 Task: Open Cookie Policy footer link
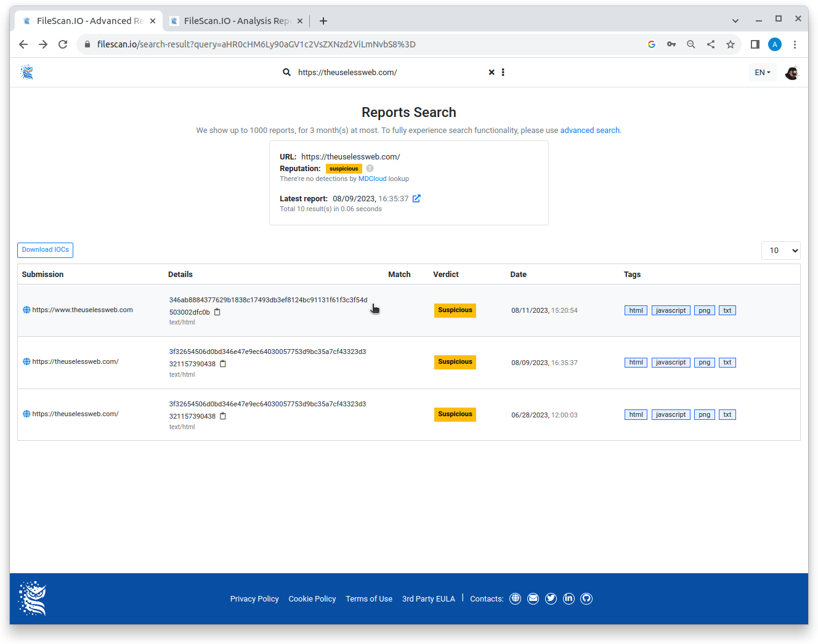pos(312,598)
